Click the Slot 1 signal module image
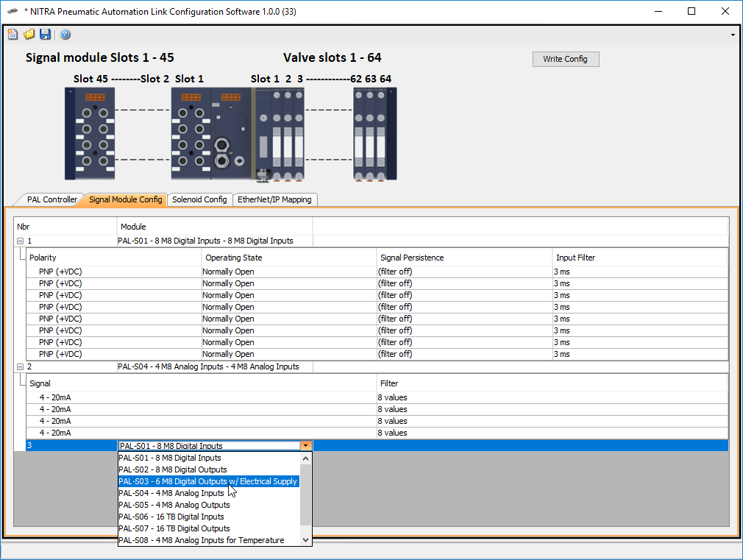This screenshot has height=560, width=743. (191, 134)
